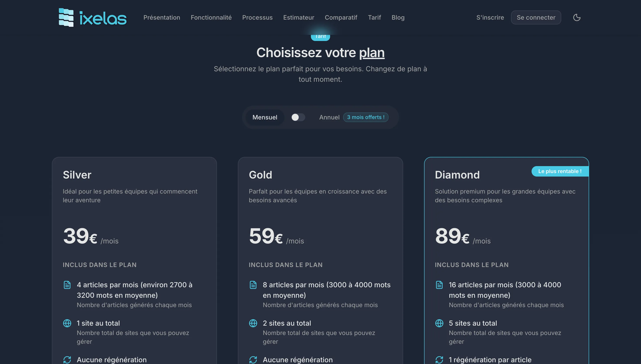Screen dimensions: 641x364
Task: Click the ixelas logo icon
Action: [x=66, y=17]
